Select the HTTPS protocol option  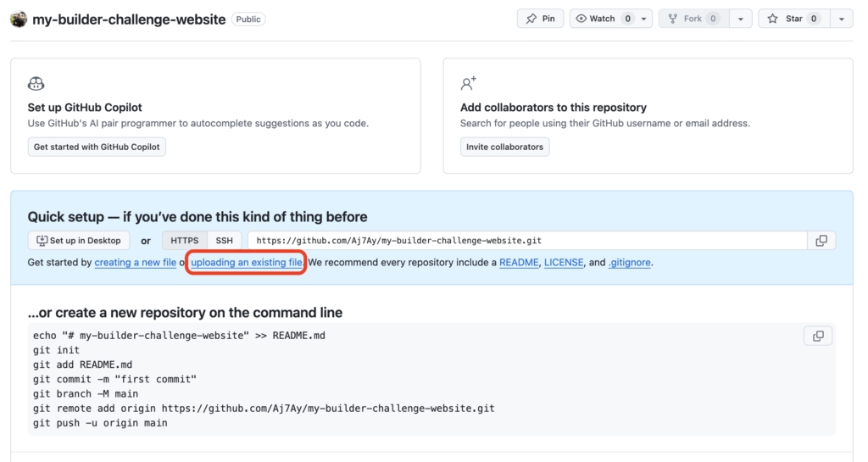click(x=185, y=241)
